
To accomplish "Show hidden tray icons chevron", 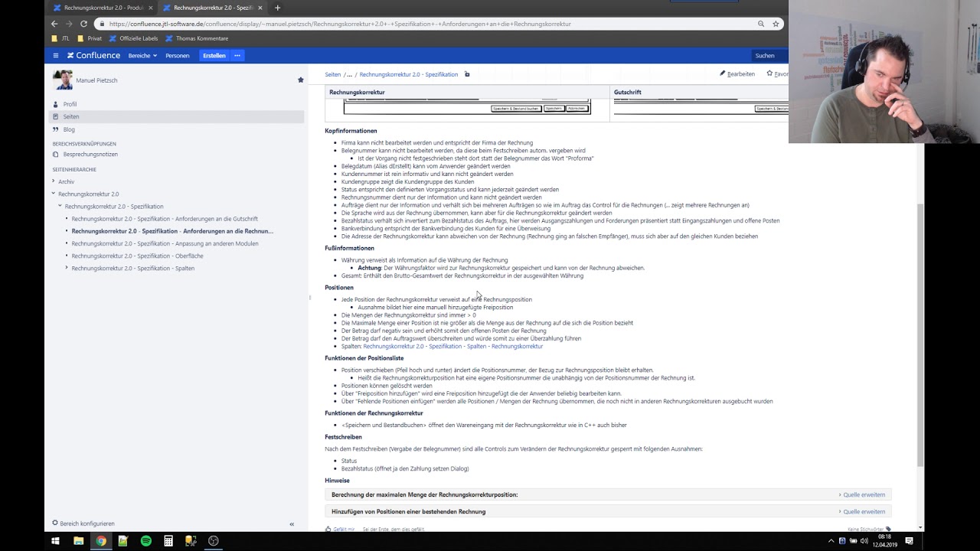I will (831, 541).
